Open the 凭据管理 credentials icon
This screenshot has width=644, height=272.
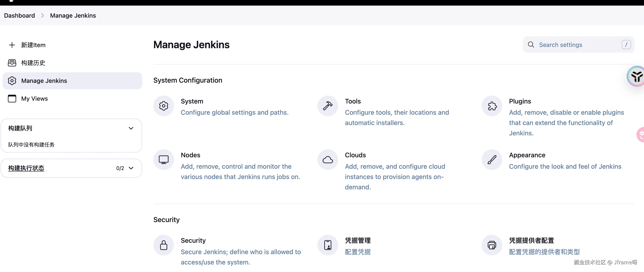pyautogui.click(x=328, y=245)
